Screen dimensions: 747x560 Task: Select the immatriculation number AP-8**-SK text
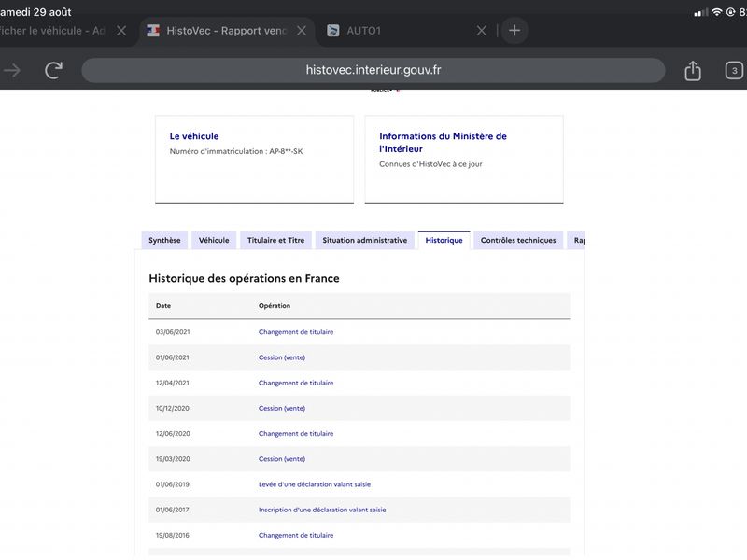[x=286, y=151]
